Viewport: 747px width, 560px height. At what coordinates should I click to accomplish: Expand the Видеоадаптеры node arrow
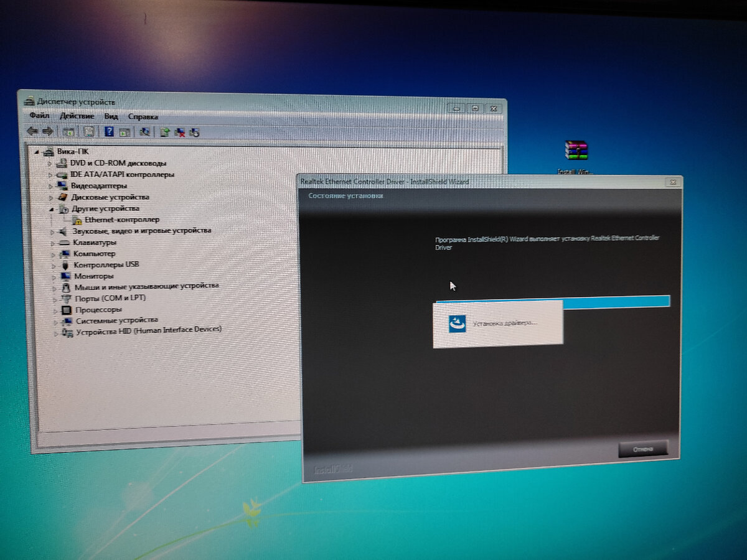(x=52, y=186)
